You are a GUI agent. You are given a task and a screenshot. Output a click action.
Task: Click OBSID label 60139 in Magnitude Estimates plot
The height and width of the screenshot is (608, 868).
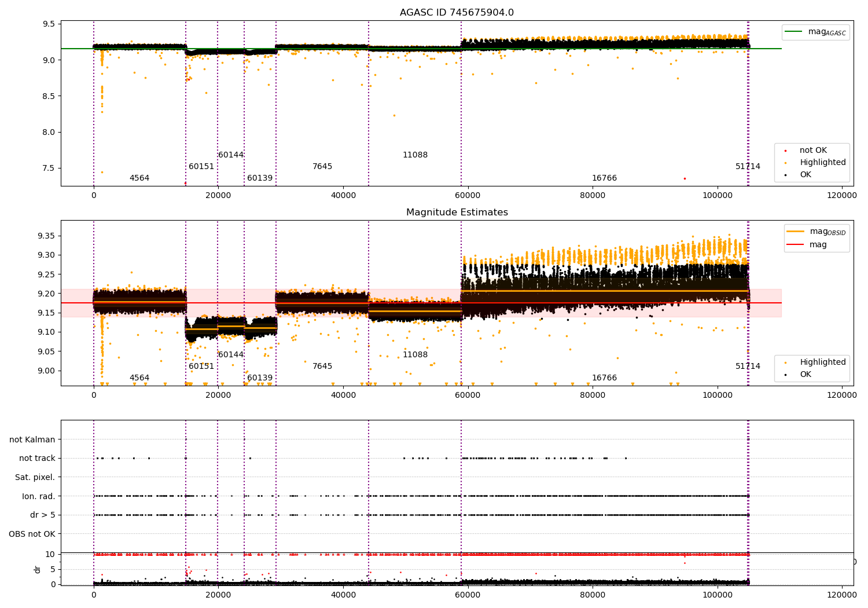(x=260, y=378)
